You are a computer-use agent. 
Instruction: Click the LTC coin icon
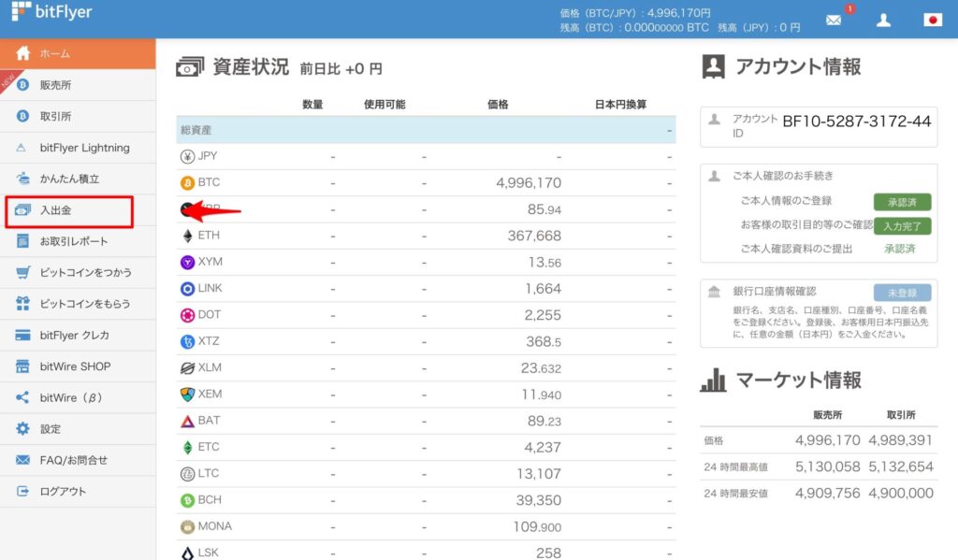point(187,474)
